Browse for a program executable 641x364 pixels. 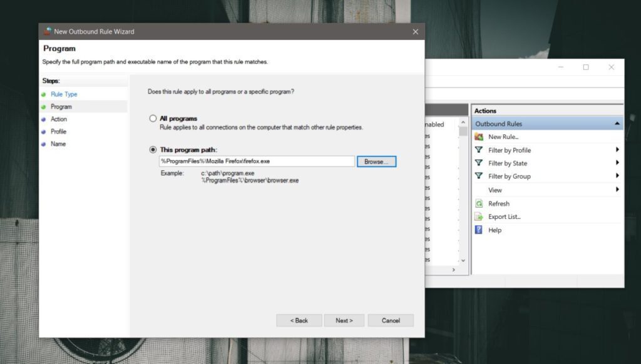(376, 161)
